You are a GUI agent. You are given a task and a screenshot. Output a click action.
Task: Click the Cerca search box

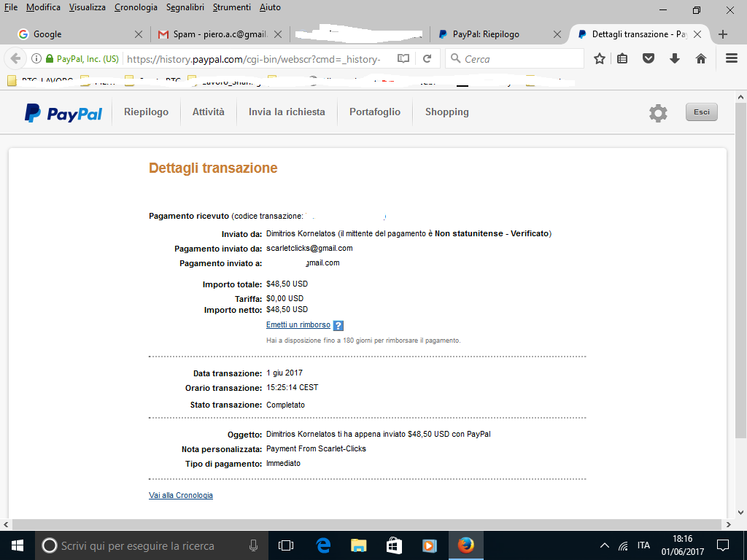pyautogui.click(x=514, y=58)
